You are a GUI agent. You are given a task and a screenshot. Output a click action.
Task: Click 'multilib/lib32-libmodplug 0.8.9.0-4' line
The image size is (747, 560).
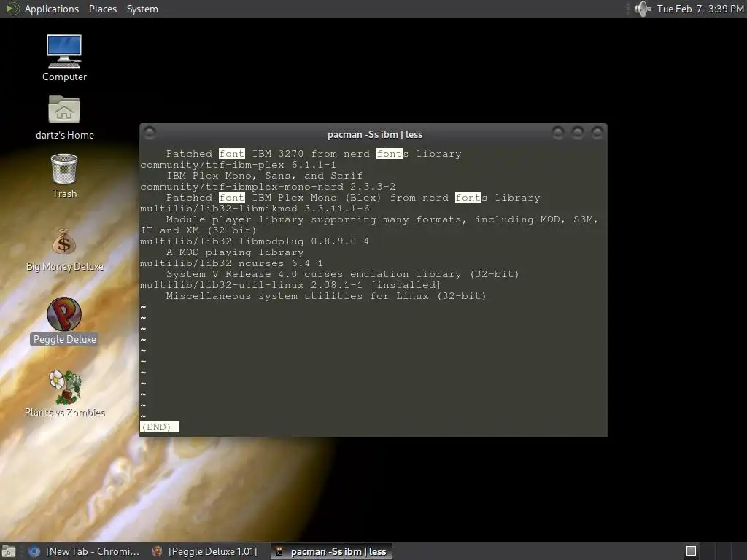click(255, 241)
